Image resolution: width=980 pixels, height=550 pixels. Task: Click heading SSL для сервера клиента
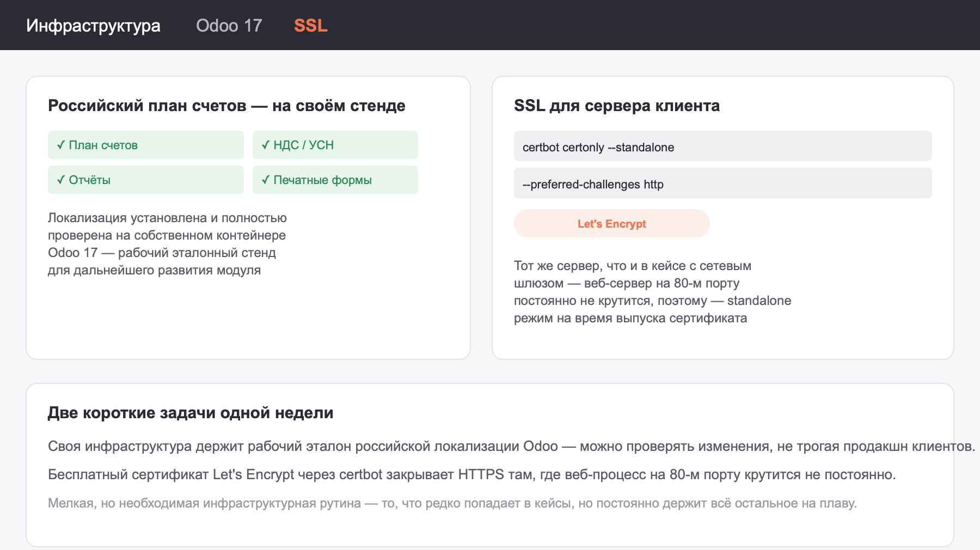point(617,106)
